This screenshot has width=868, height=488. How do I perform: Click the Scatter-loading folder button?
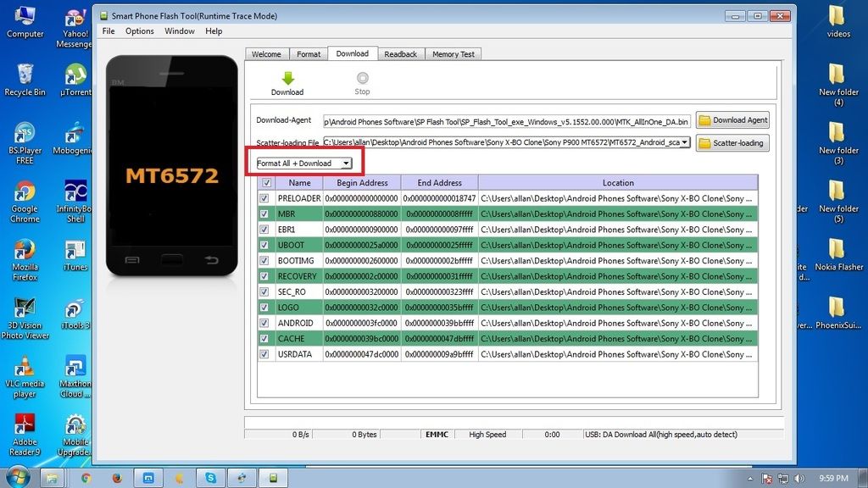tap(732, 143)
